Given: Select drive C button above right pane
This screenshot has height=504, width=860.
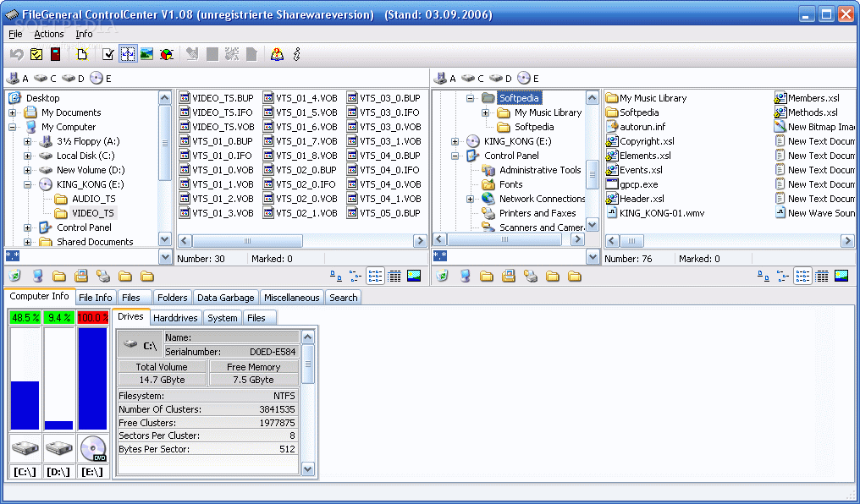Looking at the screenshot, I should pos(474,79).
